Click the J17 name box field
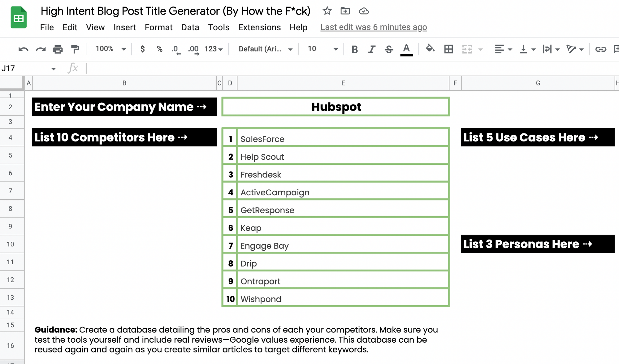The height and width of the screenshot is (364, 619). point(25,68)
